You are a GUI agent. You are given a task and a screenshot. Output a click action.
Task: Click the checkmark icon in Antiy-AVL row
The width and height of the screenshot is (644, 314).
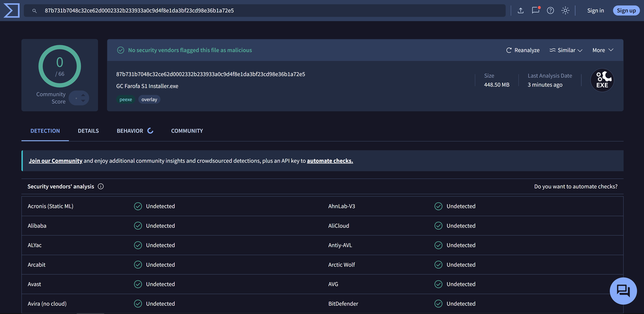tap(438, 246)
